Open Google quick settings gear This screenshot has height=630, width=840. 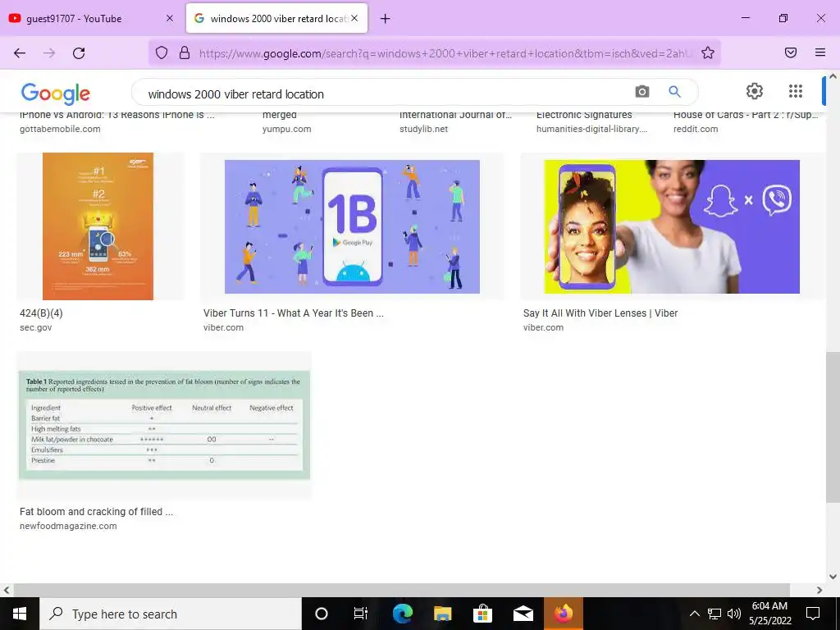(x=755, y=91)
